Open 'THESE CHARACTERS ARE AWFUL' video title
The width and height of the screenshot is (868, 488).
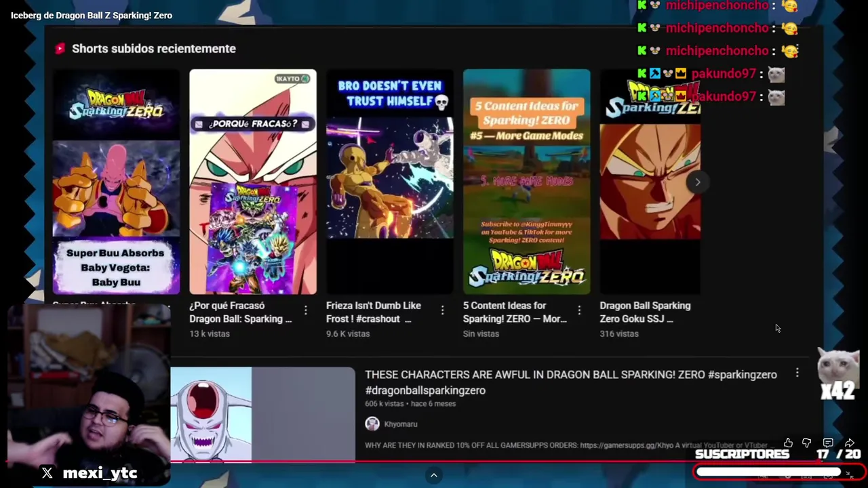tap(571, 382)
